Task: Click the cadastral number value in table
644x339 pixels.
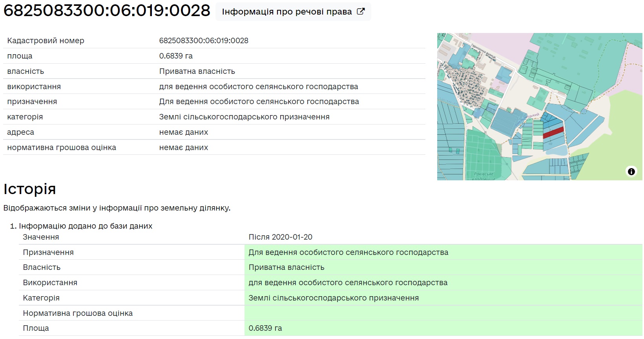Action: point(204,40)
